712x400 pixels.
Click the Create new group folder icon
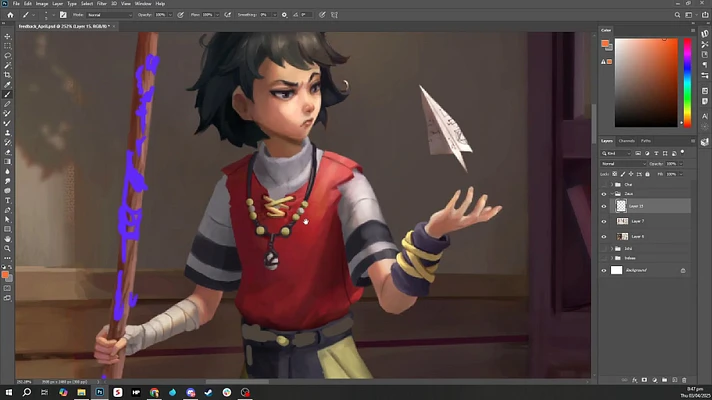pos(664,380)
